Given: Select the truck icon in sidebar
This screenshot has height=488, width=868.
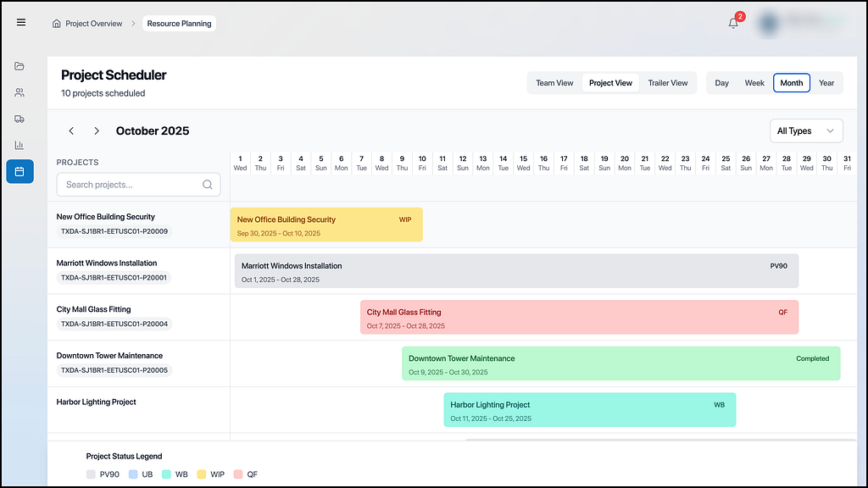Looking at the screenshot, I should (19, 119).
